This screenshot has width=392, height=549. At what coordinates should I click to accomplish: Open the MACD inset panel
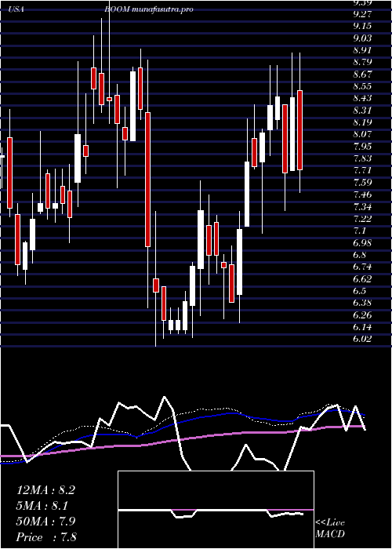pos(216,510)
